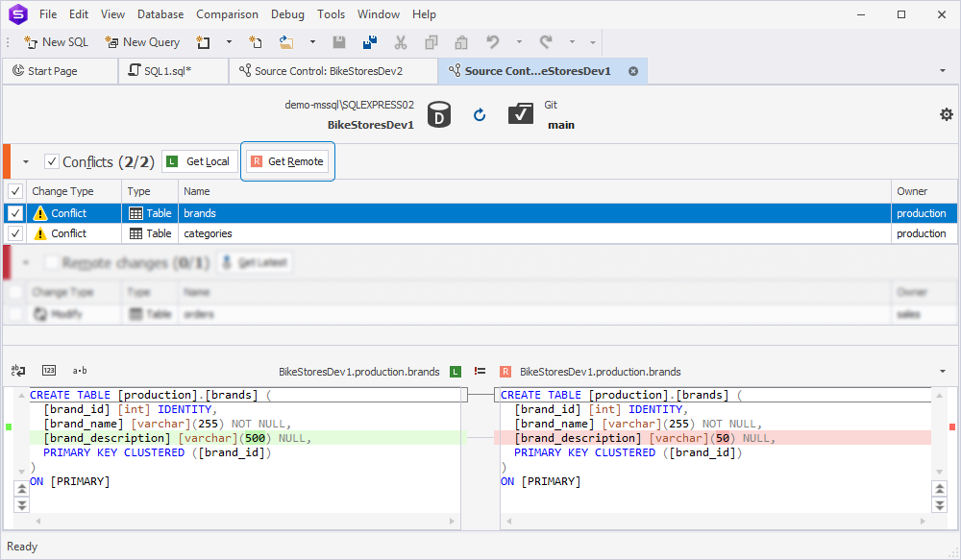
Task: Click the Redo arrow icon
Action: point(546,42)
